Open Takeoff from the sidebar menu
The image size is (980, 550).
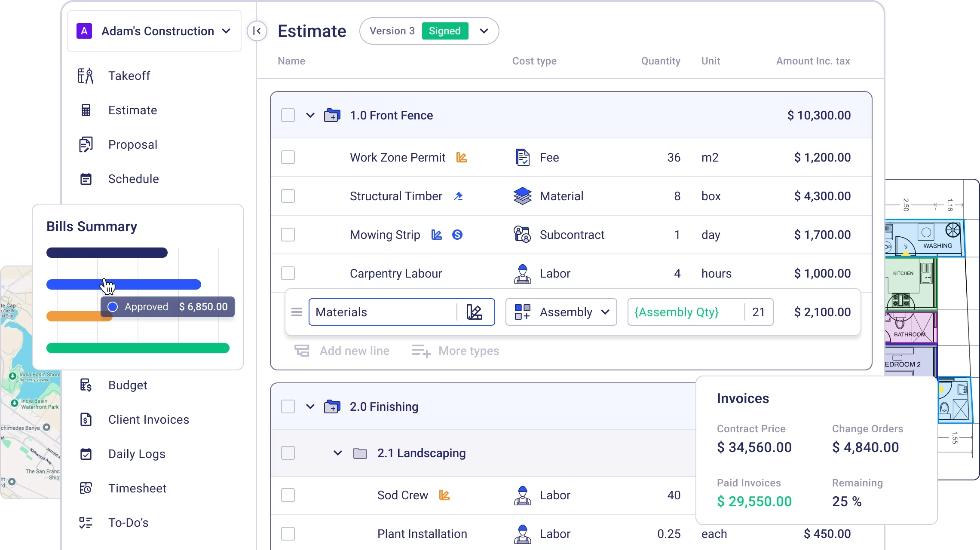[129, 76]
